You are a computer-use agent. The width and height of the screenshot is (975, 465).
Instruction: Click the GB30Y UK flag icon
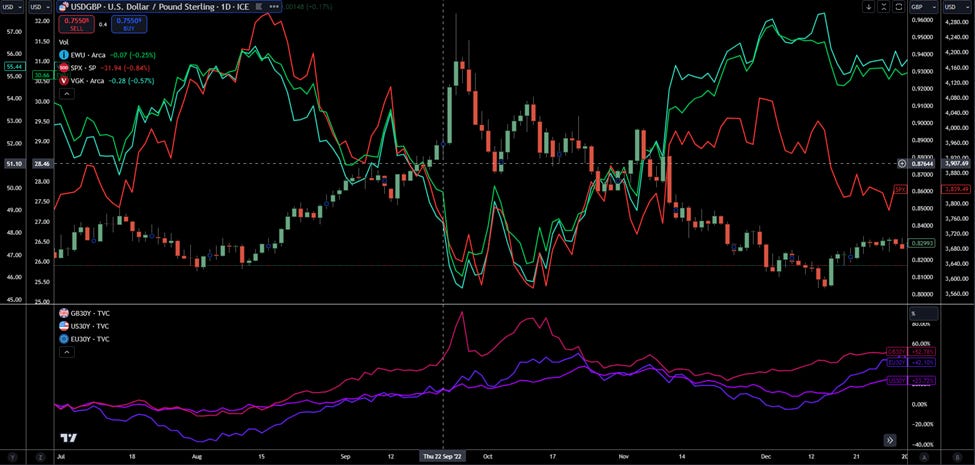coord(63,313)
